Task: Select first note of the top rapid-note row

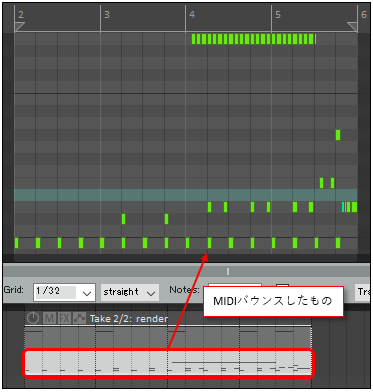Action: [x=194, y=39]
